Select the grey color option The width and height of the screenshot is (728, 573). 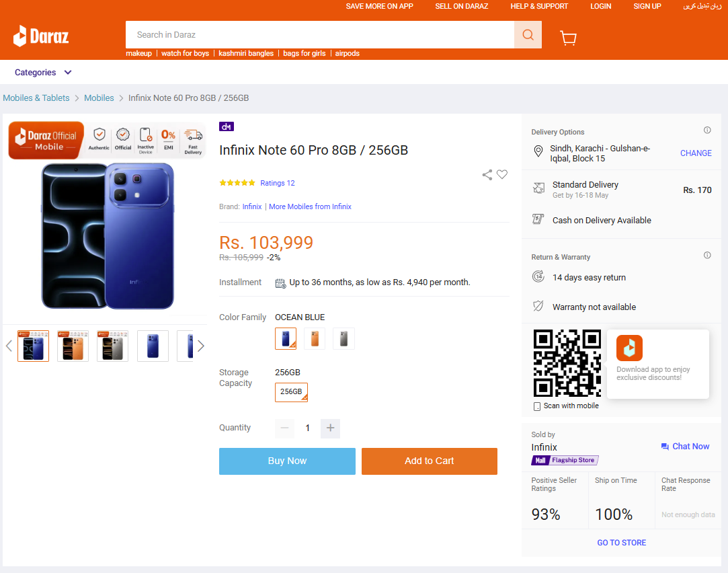343,338
